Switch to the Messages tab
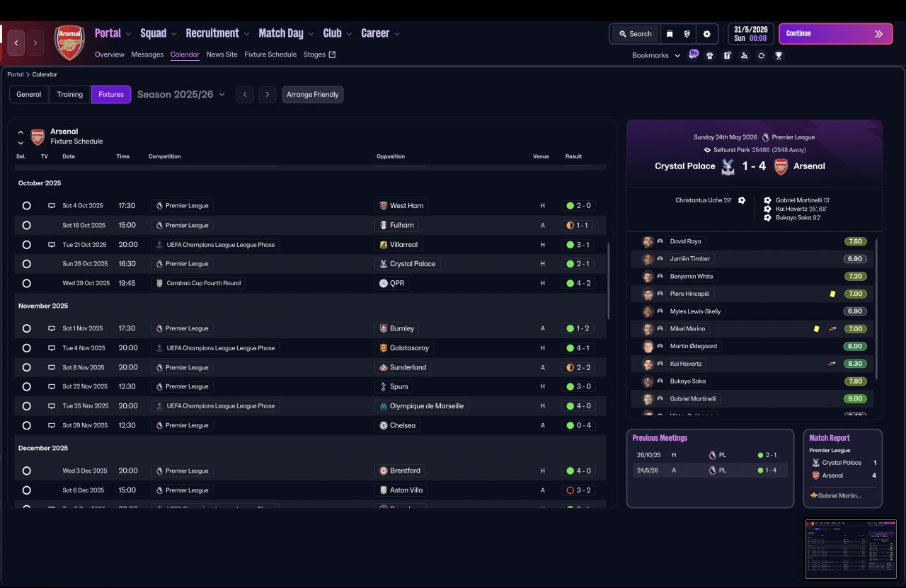 [147, 54]
